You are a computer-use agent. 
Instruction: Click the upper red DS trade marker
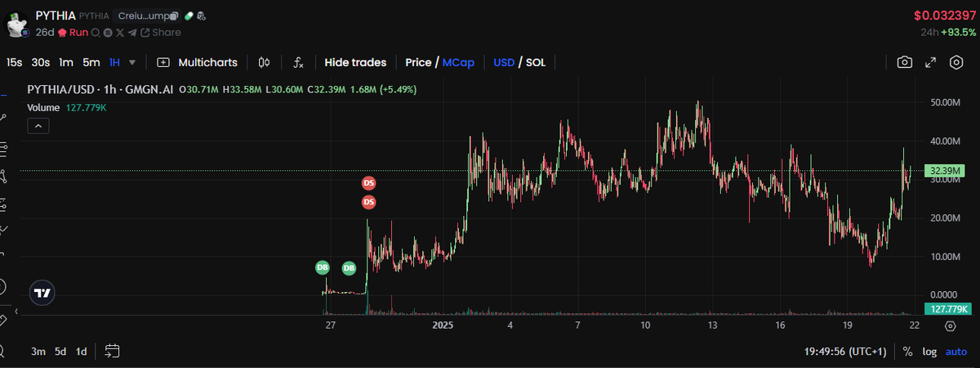click(x=369, y=182)
